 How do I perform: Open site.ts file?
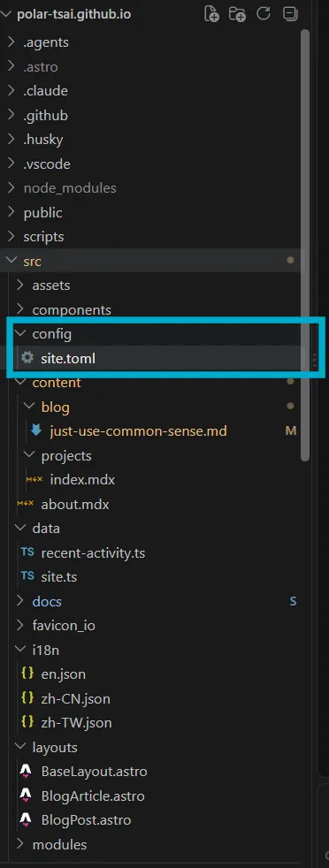coord(58,577)
